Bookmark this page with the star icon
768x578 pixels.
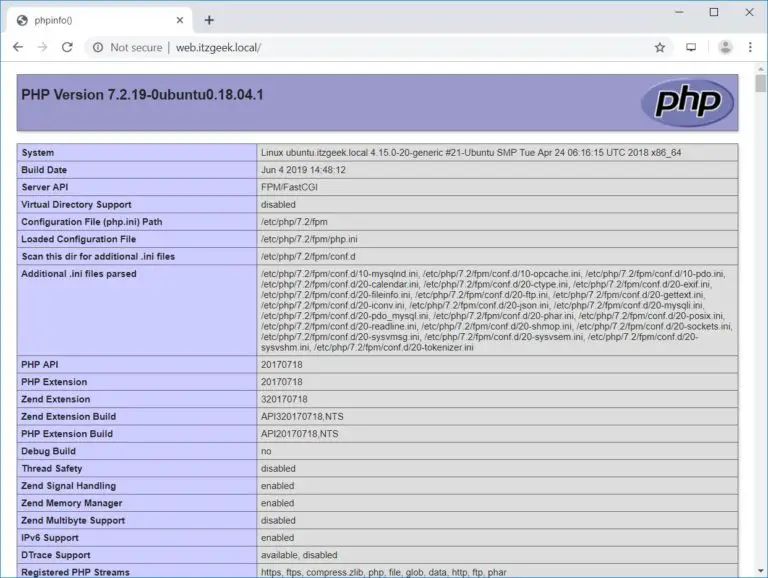(x=660, y=47)
